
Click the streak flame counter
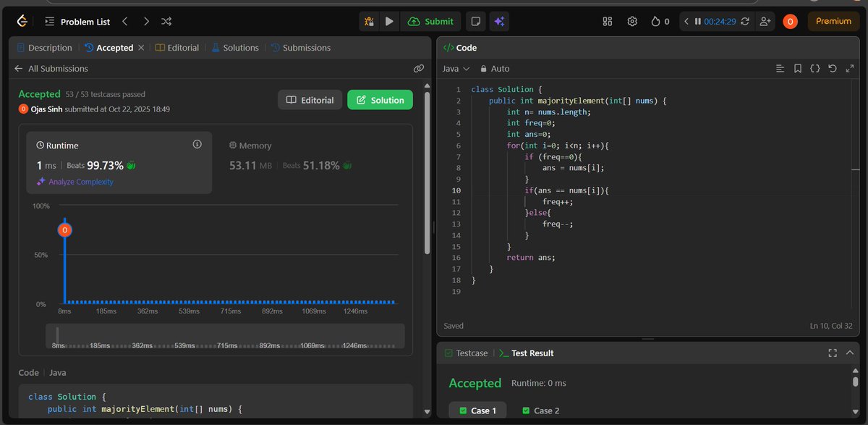point(660,22)
